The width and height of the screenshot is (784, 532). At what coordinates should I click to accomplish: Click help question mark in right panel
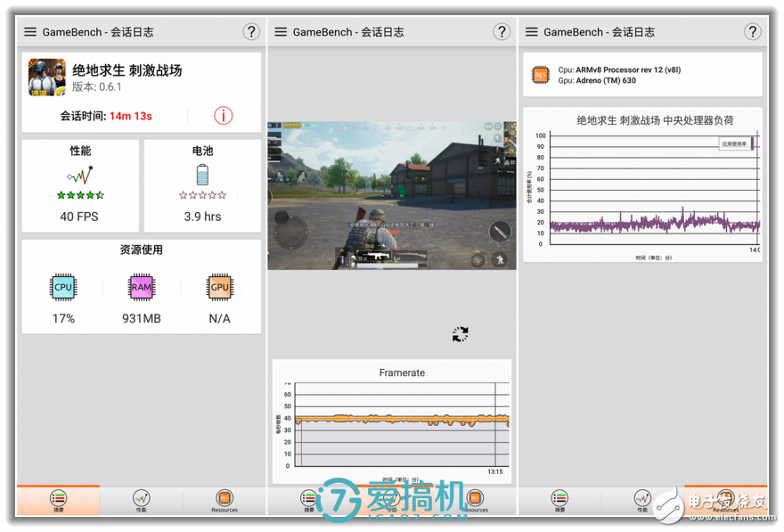753,32
